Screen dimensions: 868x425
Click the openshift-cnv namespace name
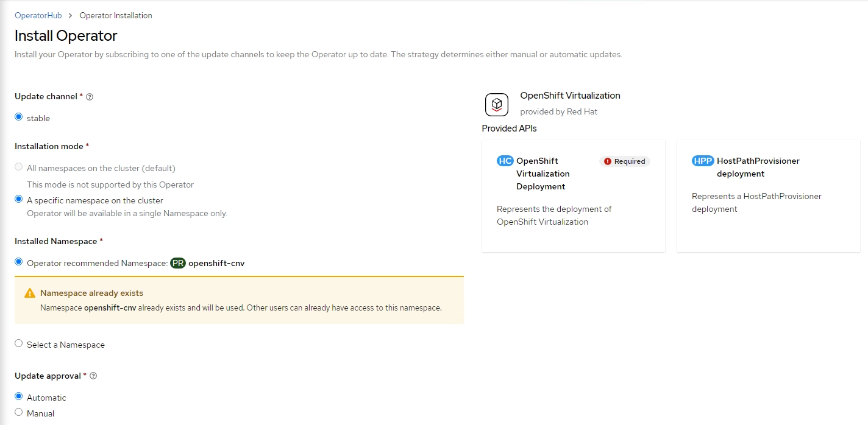click(x=216, y=264)
